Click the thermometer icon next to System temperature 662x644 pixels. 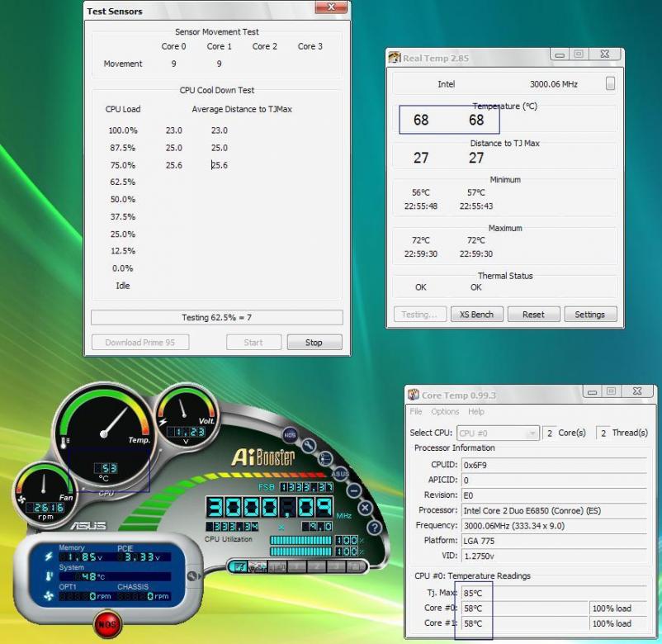pos(49,576)
